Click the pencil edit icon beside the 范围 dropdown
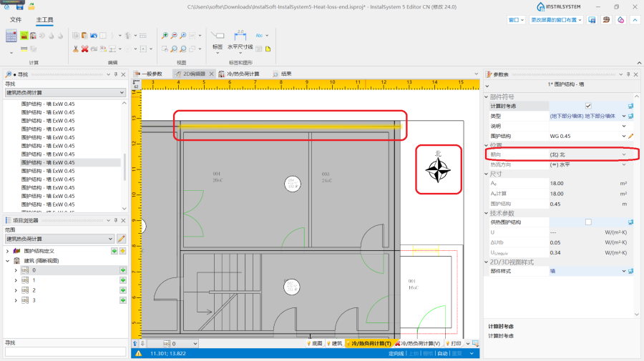This screenshot has height=361, width=644. [121, 239]
